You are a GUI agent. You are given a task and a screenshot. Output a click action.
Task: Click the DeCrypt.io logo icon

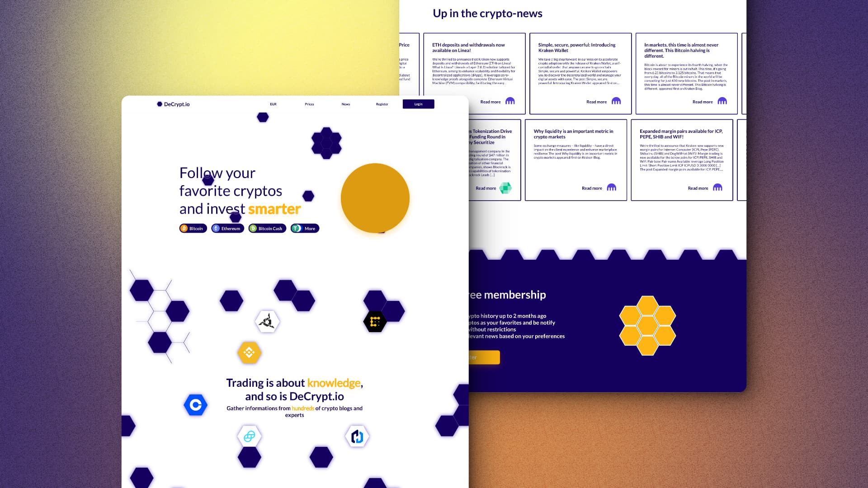point(159,103)
